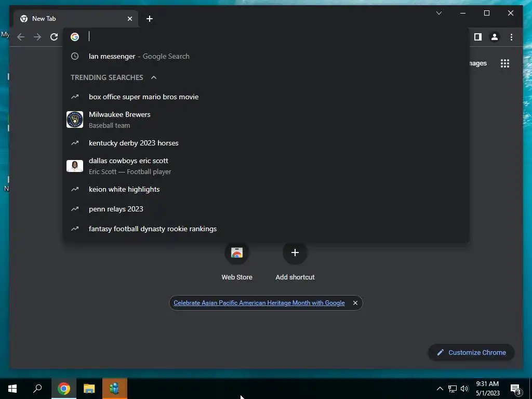Click the volume speaker tray icon
This screenshot has width=532, height=399.
(x=464, y=389)
